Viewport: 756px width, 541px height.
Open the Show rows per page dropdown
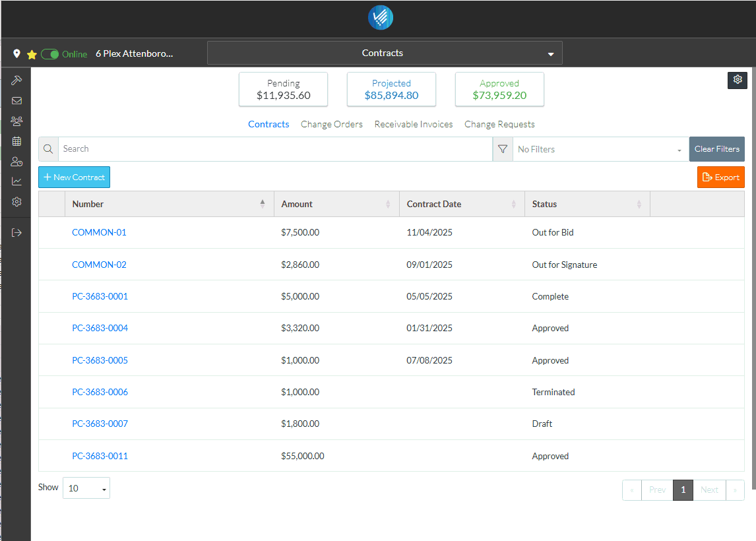point(86,488)
